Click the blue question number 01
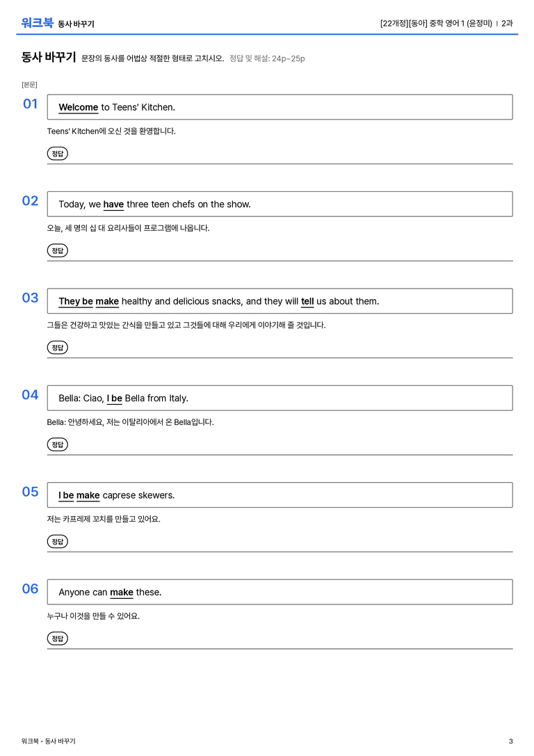Screen dimensions: 534x756 (31, 104)
